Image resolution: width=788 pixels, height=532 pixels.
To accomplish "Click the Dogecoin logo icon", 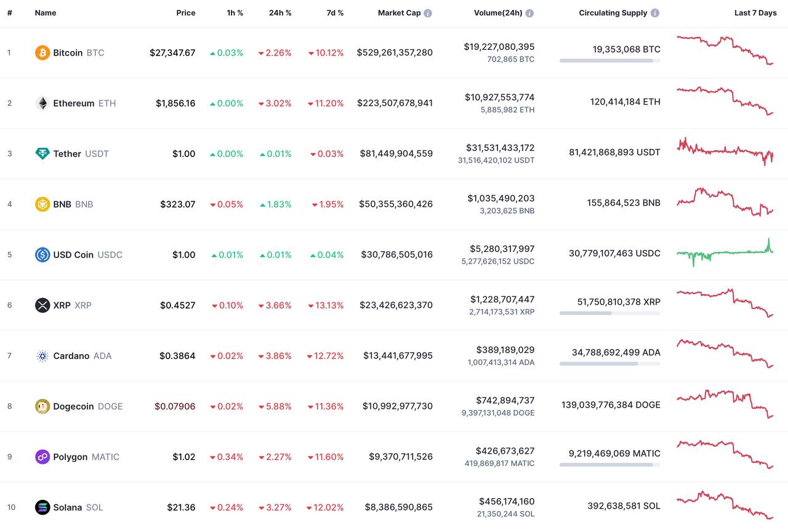I will point(42,406).
